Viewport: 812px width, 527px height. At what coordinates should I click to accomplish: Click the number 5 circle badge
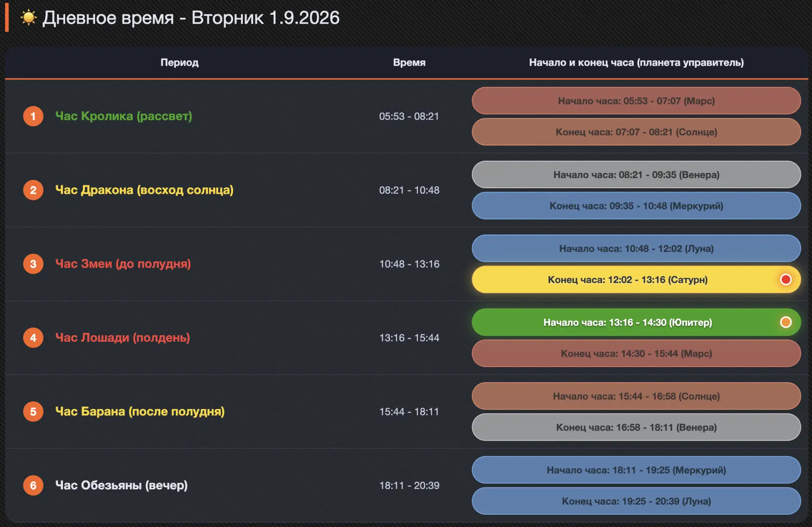point(33,412)
